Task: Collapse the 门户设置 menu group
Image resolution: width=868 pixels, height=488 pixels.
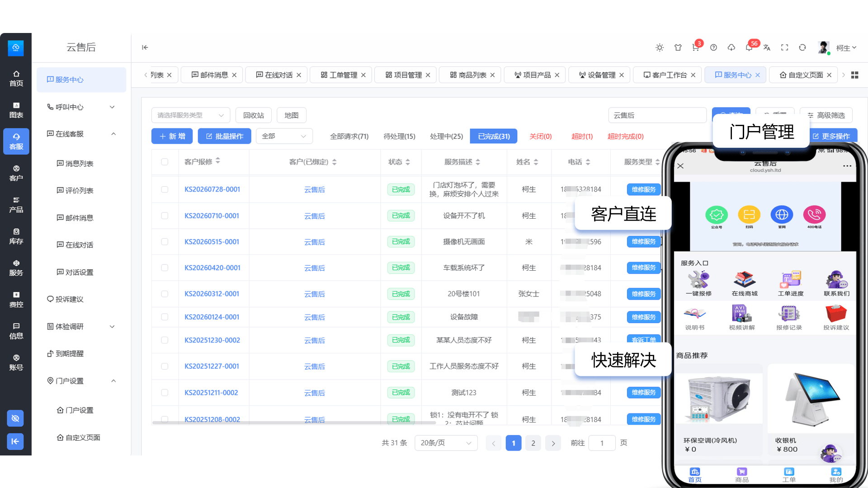Action: (81, 380)
